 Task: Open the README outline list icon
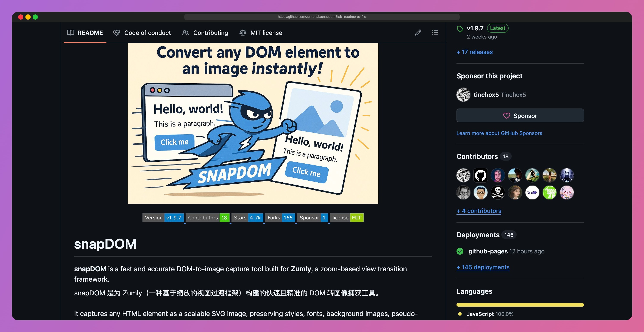click(x=435, y=33)
